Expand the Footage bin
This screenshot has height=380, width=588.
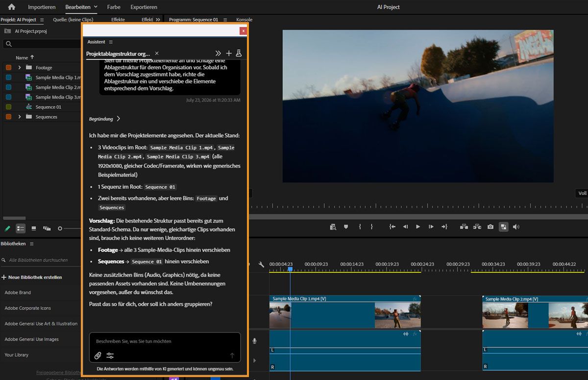20,68
